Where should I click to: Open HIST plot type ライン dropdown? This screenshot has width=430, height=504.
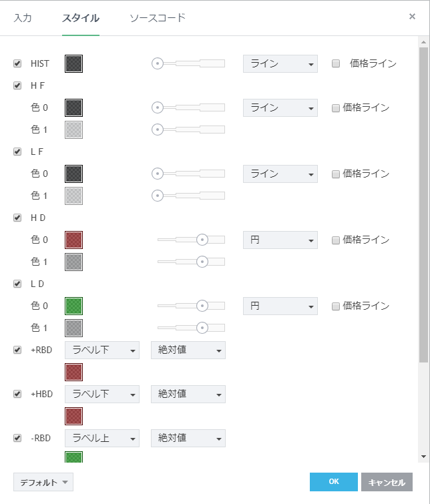pyautogui.click(x=280, y=63)
